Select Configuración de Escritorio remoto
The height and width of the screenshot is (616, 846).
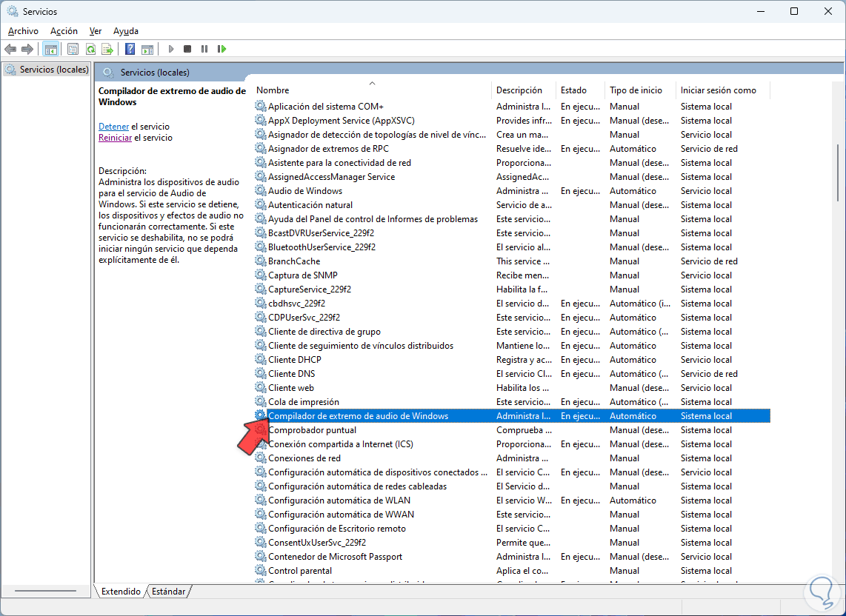tap(511, 528)
